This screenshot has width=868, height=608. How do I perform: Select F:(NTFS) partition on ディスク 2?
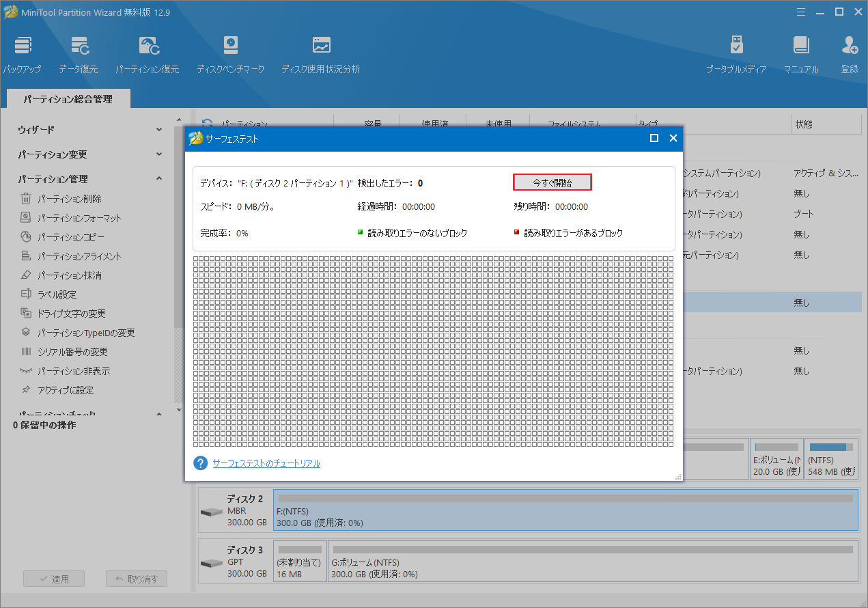click(x=565, y=510)
